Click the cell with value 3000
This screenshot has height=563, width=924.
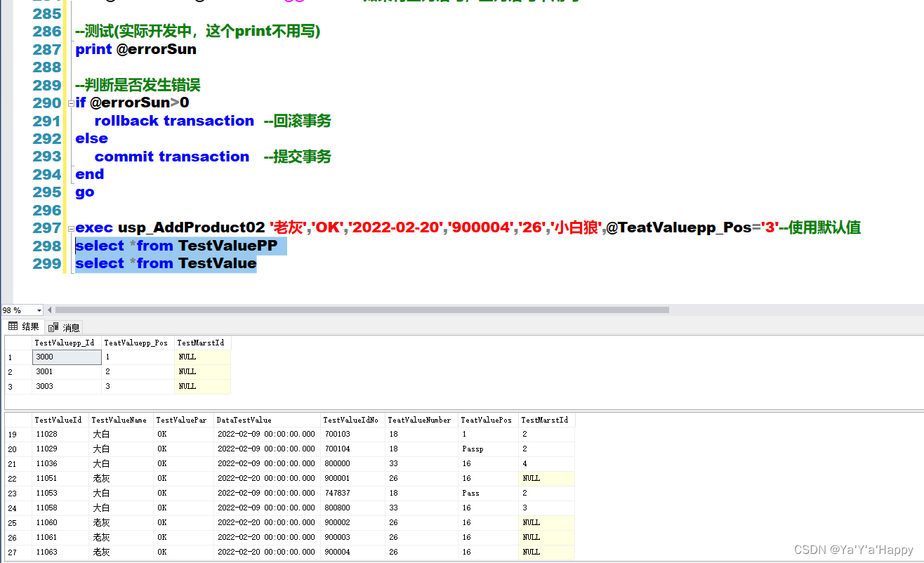[67, 357]
